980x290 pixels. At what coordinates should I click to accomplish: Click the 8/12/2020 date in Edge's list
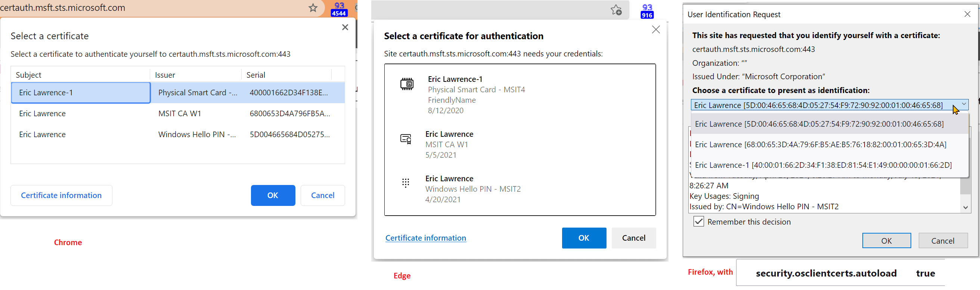pyautogui.click(x=446, y=110)
